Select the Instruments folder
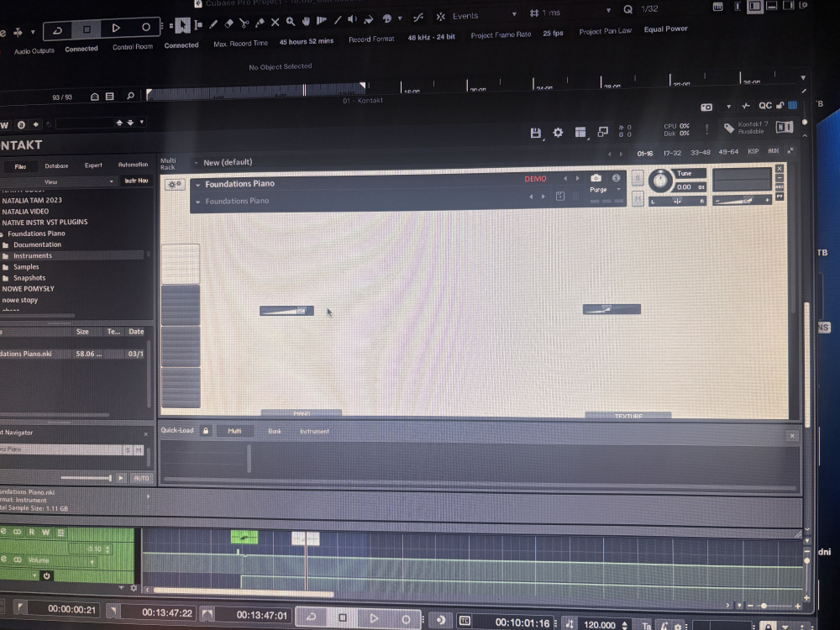This screenshot has height=630, width=840. click(33, 256)
